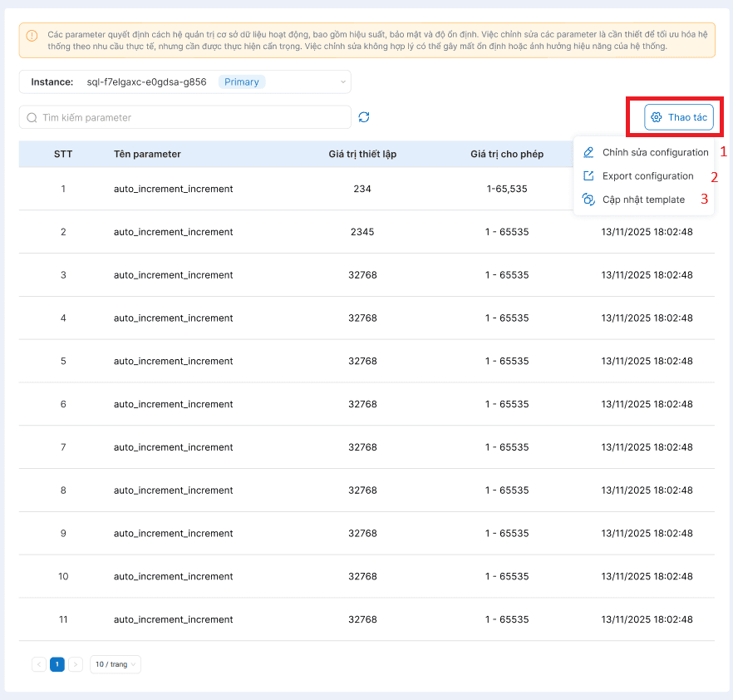The image size is (733, 700).
Task: Click the gear icon in Thao tác button
Action: tap(657, 117)
